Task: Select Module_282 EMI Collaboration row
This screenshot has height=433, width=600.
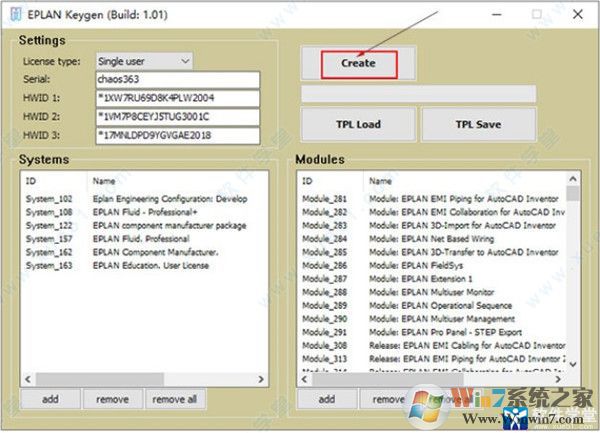Action: click(432, 212)
